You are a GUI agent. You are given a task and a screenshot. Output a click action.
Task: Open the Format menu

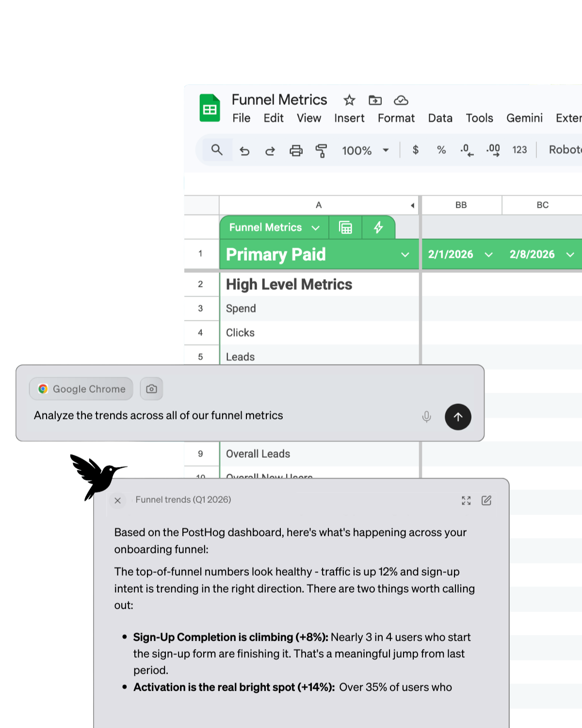[396, 118]
